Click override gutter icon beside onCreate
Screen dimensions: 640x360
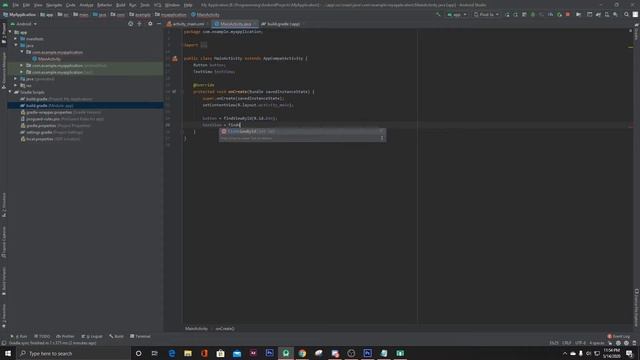[x=174, y=92]
